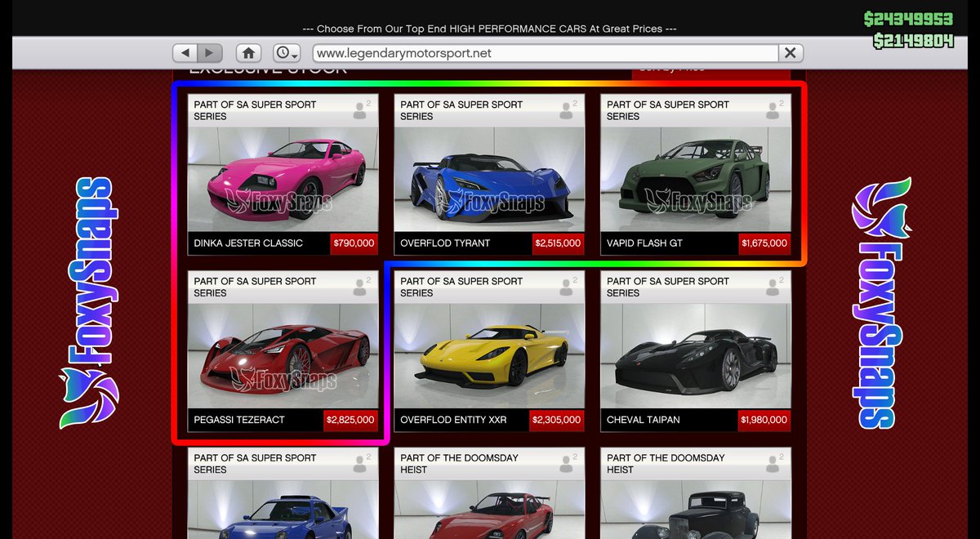Select the red Pegassi Tezeract photo

pos(283,354)
